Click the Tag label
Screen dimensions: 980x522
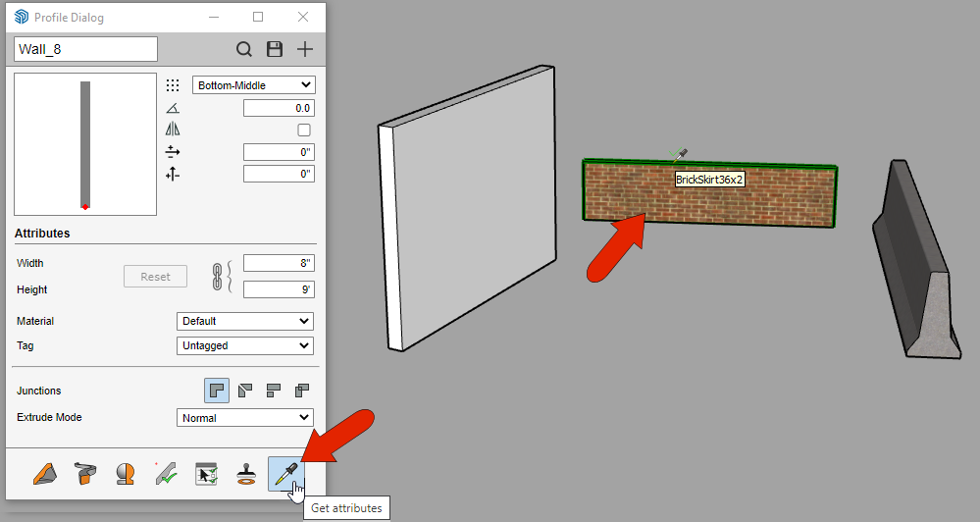pyautogui.click(x=25, y=345)
